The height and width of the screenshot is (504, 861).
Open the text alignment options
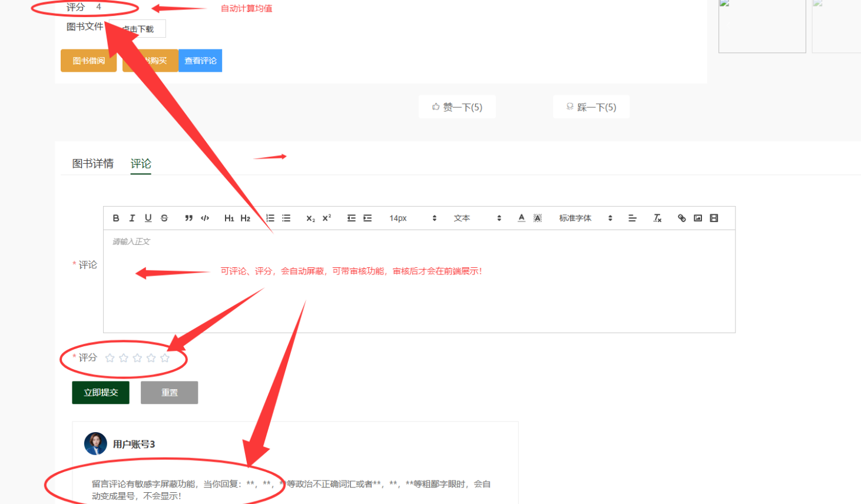click(x=632, y=218)
